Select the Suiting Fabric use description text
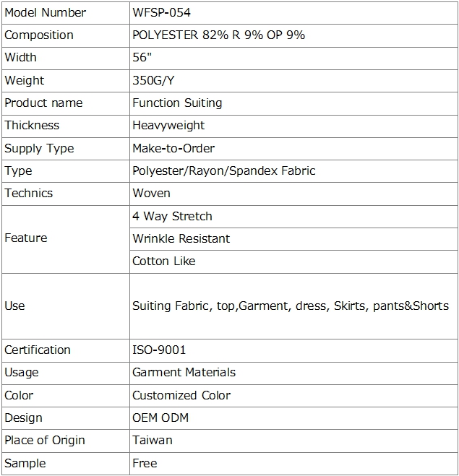This screenshot has width=459, height=476. [291, 306]
